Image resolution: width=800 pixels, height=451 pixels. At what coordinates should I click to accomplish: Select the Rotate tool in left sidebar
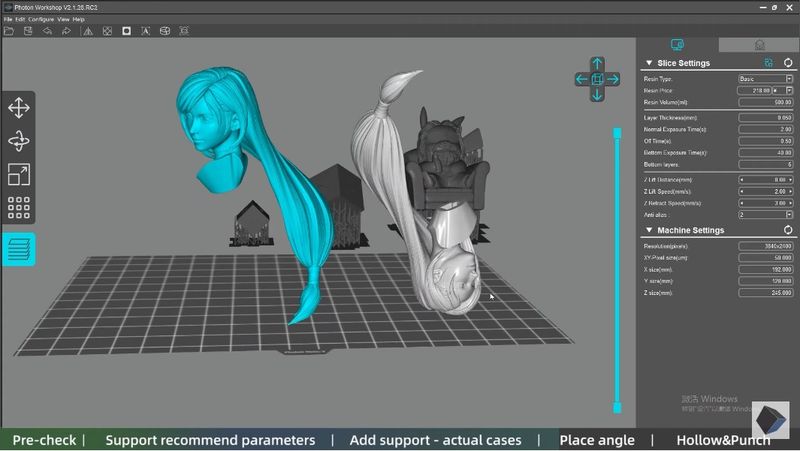(18, 141)
